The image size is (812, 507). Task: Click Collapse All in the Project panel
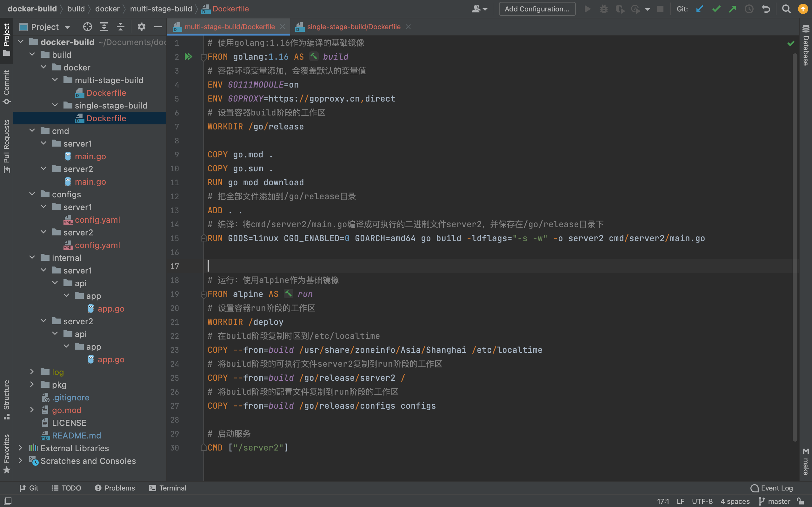(x=120, y=27)
